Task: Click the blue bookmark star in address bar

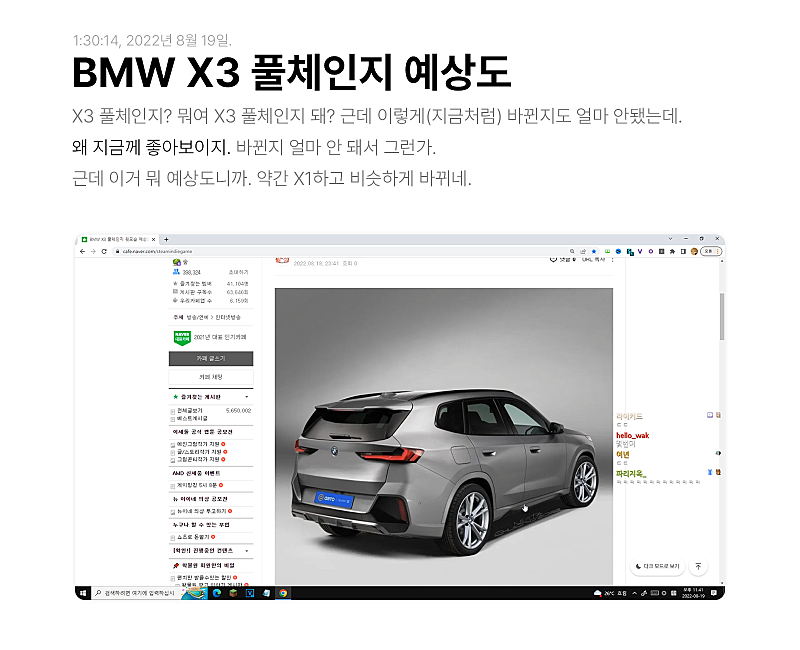Action: pyautogui.click(x=594, y=251)
